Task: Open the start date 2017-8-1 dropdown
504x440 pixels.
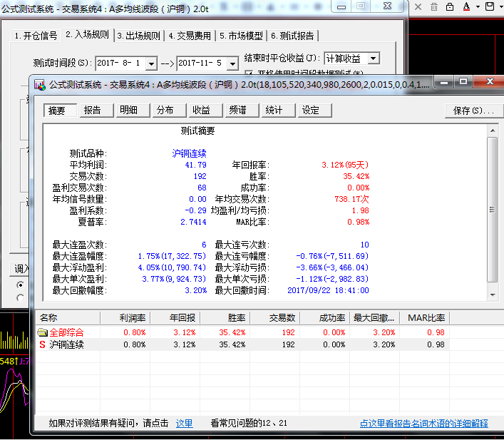Action: [150, 63]
